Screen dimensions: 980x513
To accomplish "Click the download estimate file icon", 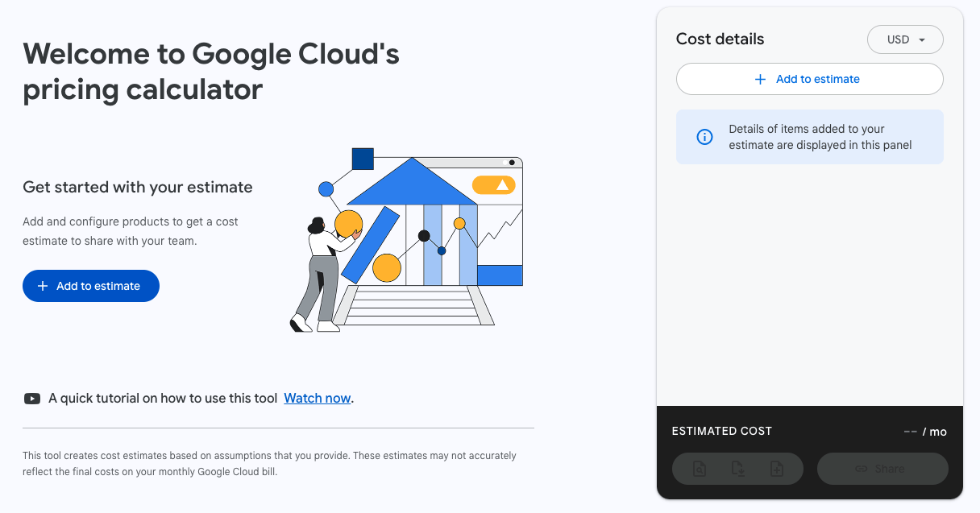I will (738, 469).
